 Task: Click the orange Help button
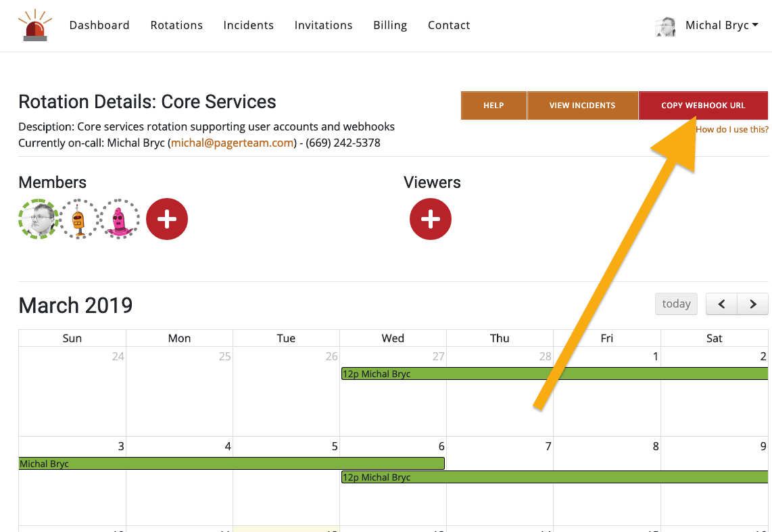coord(493,105)
